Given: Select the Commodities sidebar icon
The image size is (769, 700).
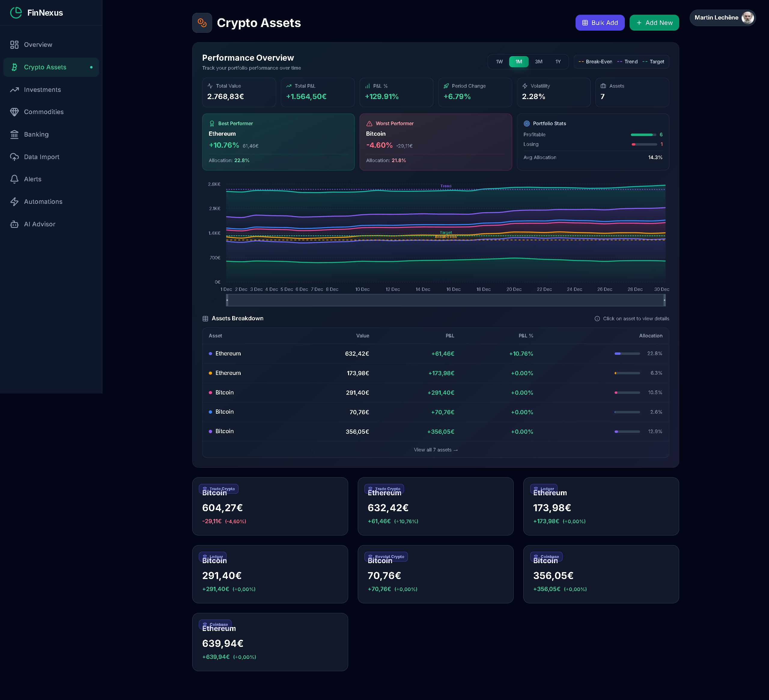Looking at the screenshot, I should click(x=14, y=112).
